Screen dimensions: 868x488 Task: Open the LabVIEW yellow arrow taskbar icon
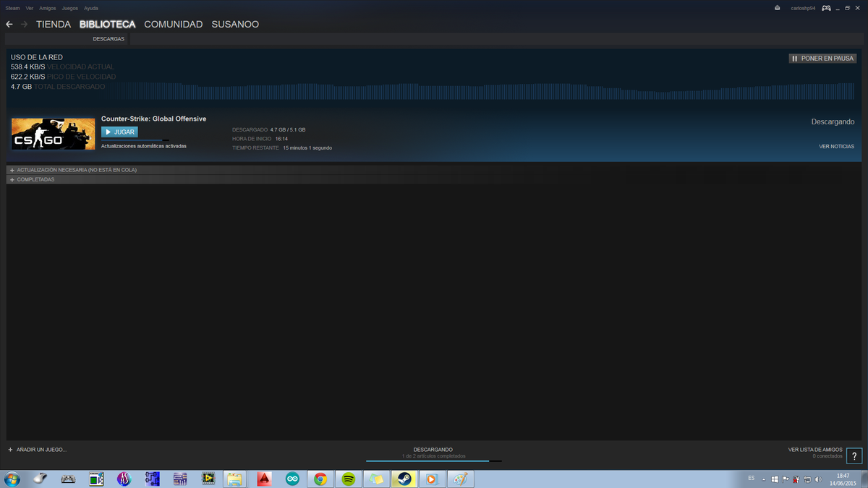pyautogui.click(x=208, y=479)
